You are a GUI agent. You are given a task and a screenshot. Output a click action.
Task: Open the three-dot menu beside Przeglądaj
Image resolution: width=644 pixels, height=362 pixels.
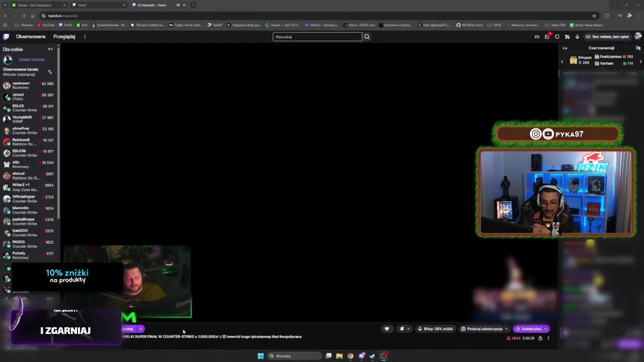85,37
